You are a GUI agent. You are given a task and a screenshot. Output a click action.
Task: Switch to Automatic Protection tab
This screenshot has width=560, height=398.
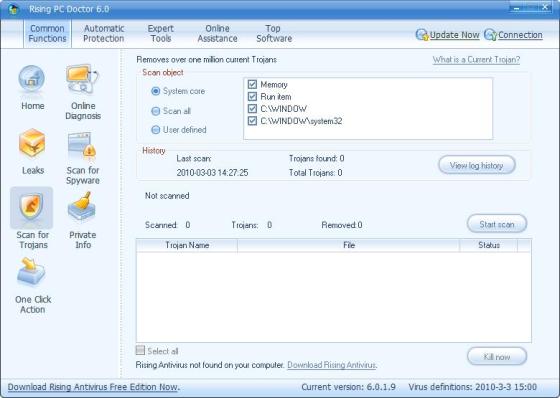coord(104,34)
